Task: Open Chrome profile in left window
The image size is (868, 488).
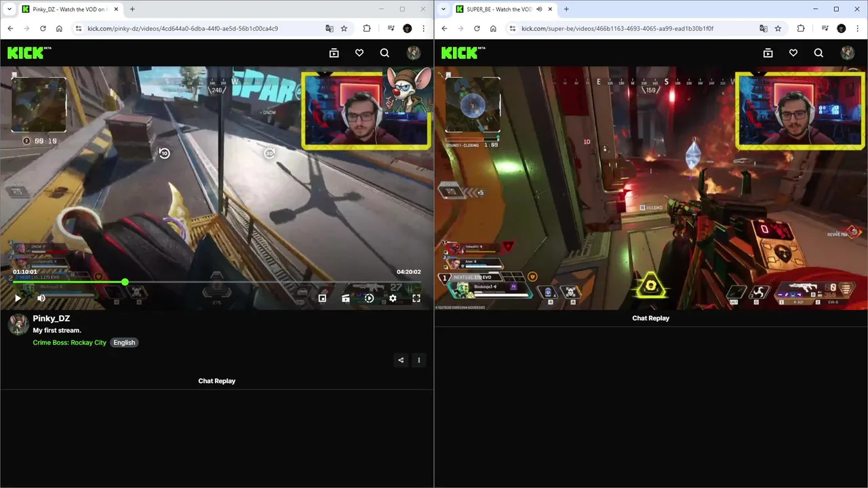Action: tap(408, 28)
